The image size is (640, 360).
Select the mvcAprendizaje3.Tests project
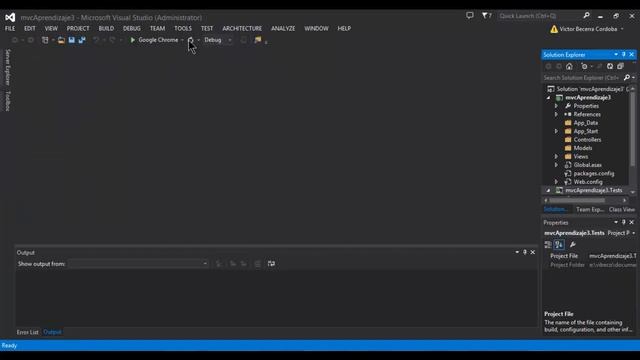593,190
